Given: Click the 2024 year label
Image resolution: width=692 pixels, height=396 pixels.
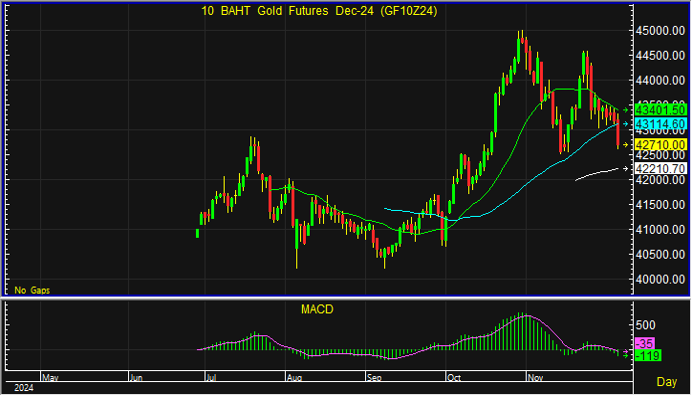Looking at the screenshot, I should click(24, 388).
